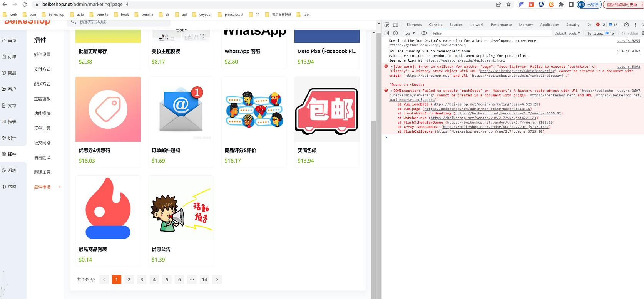Viewport: 644px width, 299px height.
Task: Click the red error count badge 12
Action: pos(601,25)
